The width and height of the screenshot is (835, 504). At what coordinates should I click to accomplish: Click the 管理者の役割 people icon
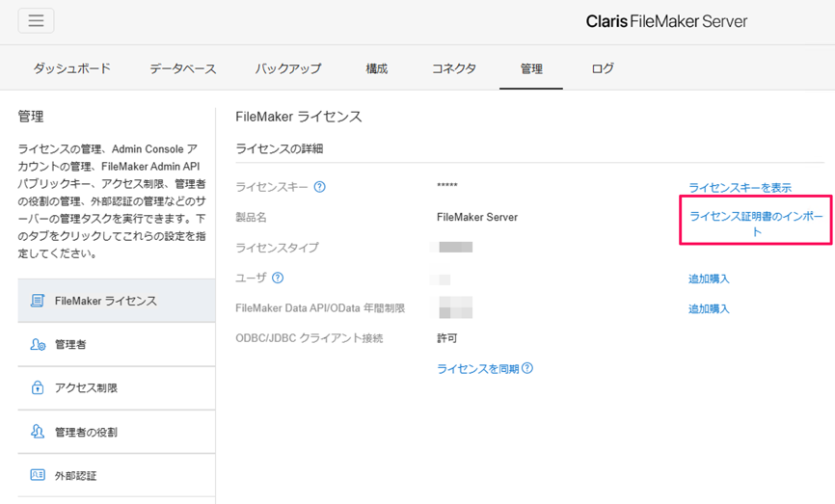coord(38,431)
